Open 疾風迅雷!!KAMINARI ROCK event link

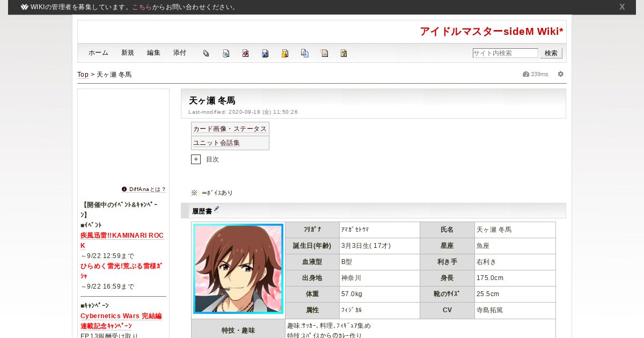click(x=122, y=240)
